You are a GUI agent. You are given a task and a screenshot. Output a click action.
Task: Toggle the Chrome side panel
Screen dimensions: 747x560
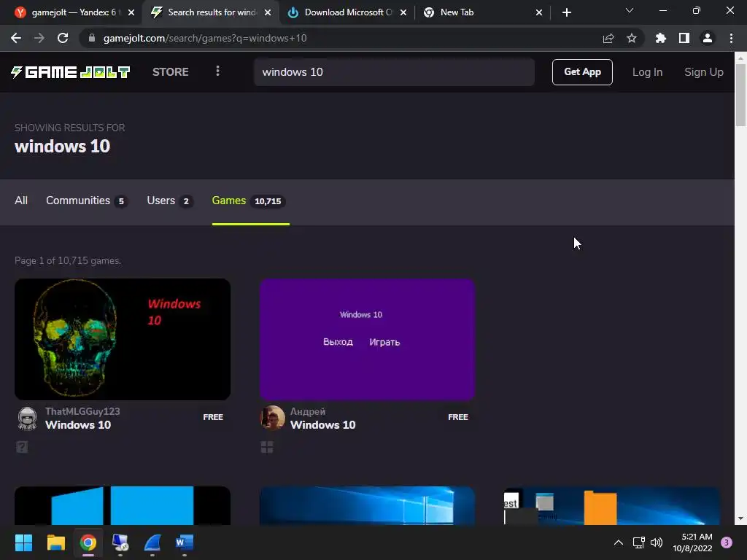click(x=684, y=38)
